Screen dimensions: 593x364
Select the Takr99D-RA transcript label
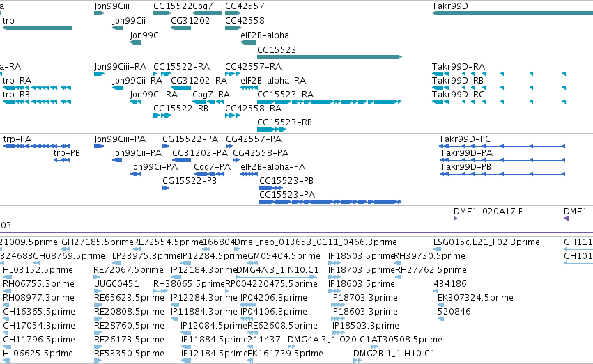(459, 67)
